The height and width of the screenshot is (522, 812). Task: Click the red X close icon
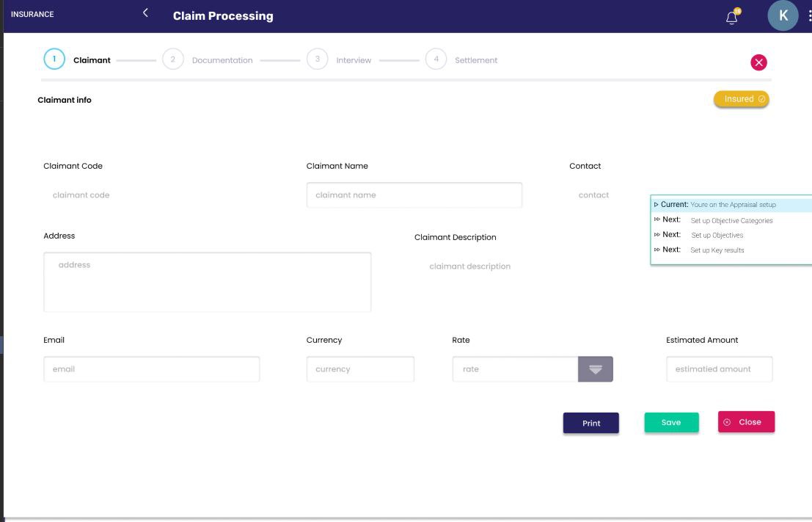pos(758,62)
